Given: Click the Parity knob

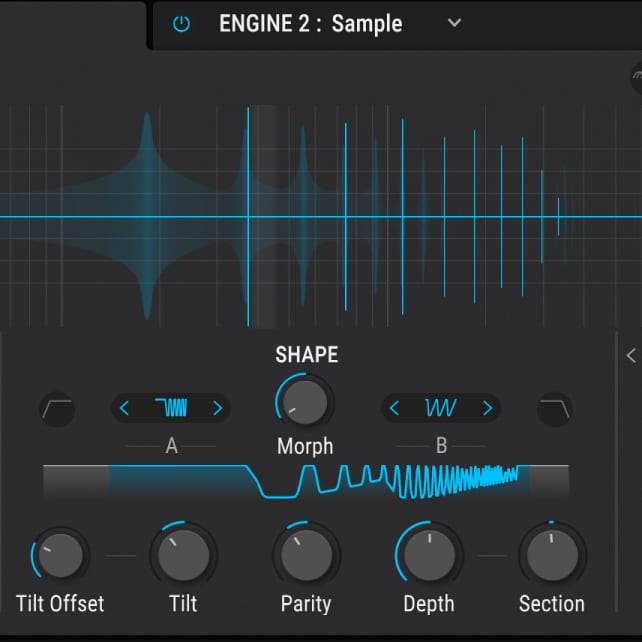Looking at the screenshot, I should click(306, 554).
